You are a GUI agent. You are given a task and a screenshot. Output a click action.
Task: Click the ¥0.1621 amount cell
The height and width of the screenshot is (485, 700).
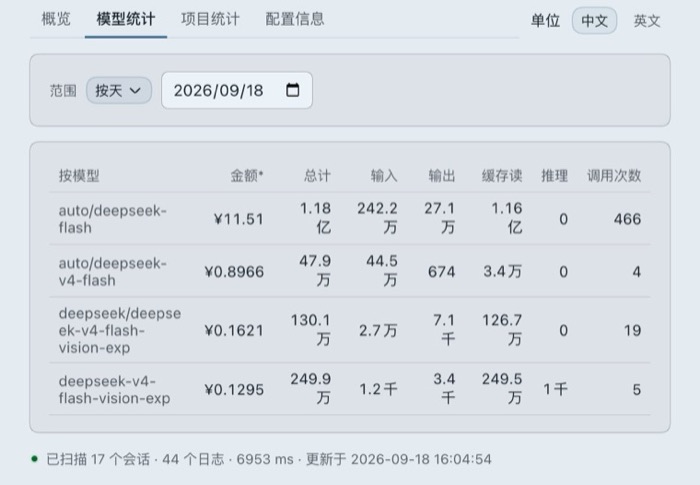coord(234,330)
